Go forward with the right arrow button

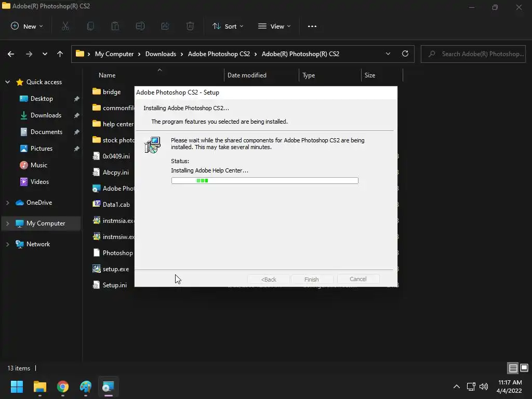[29, 54]
